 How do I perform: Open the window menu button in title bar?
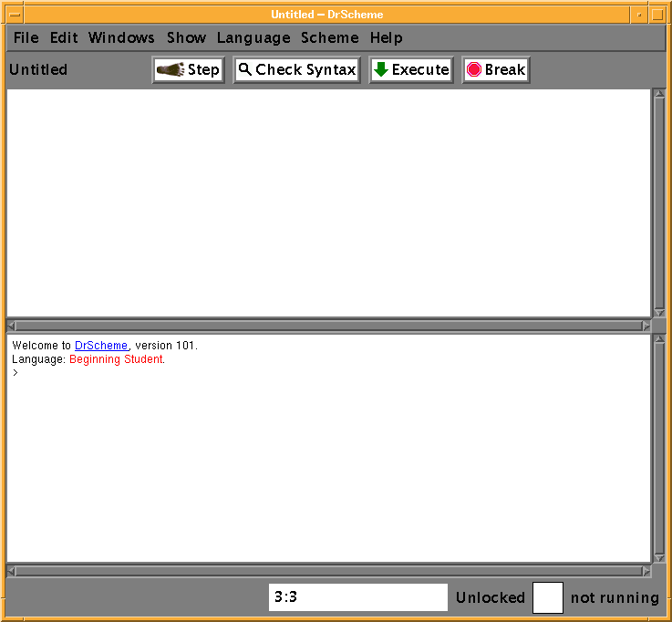(x=15, y=15)
